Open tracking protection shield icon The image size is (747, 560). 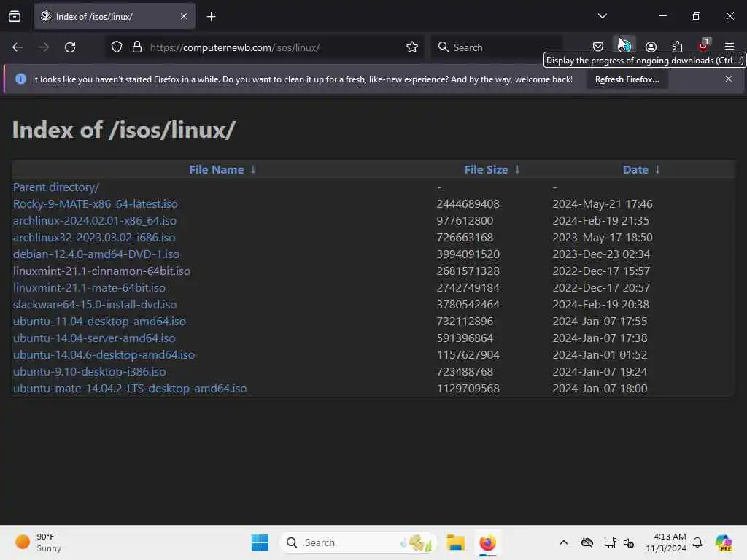[x=117, y=47]
